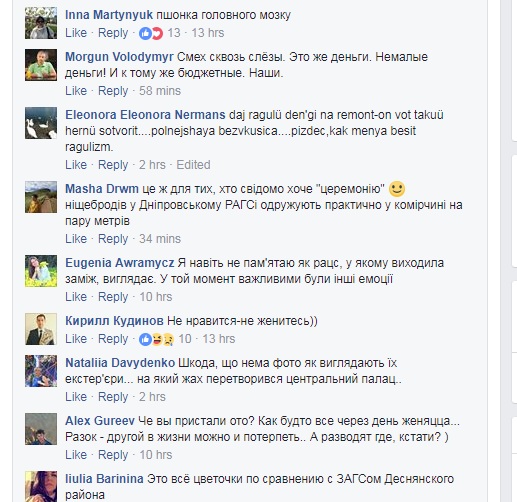
Task: Like Morgun Volodymyr's comment
Action: [76, 91]
